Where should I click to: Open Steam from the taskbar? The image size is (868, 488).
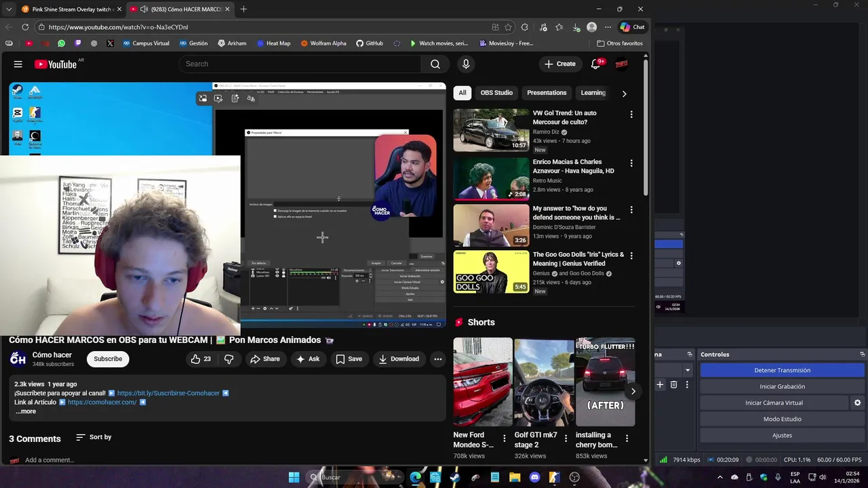click(x=455, y=477)
